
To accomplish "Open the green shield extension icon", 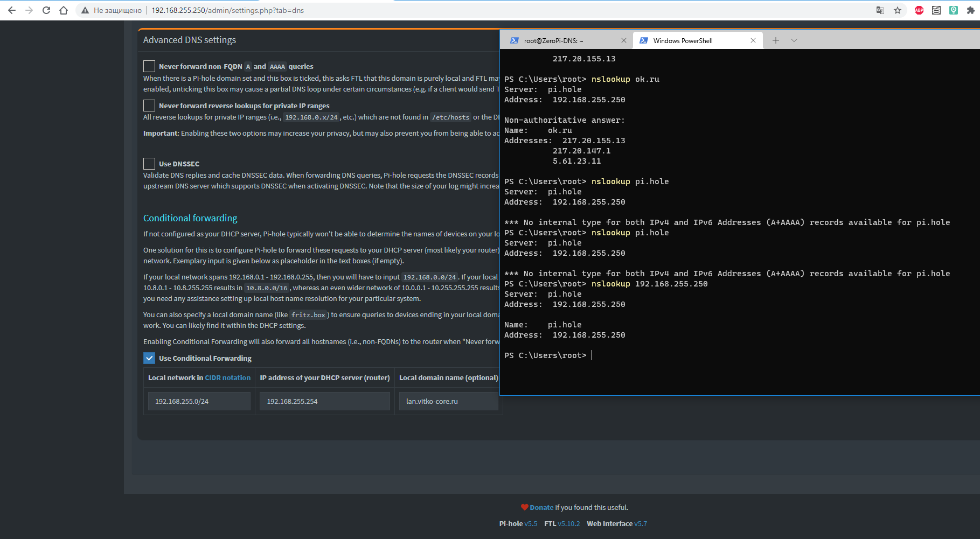I will [x=954, y=10].
